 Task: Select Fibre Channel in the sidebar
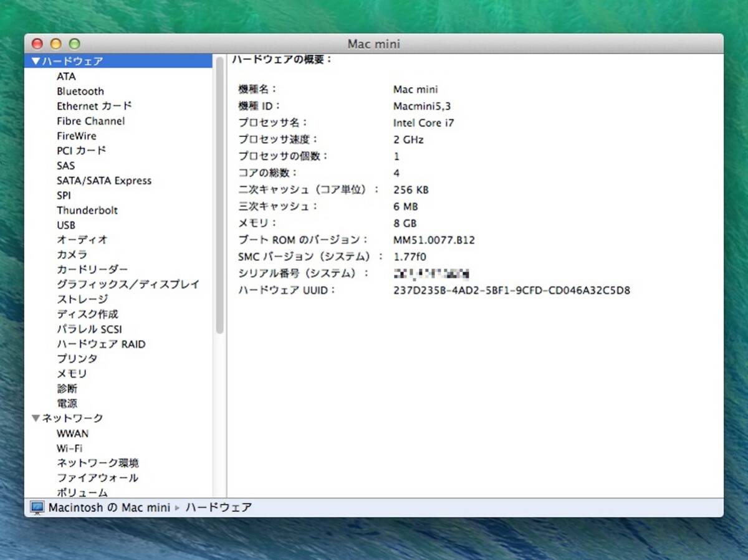[x=90, y=121]
